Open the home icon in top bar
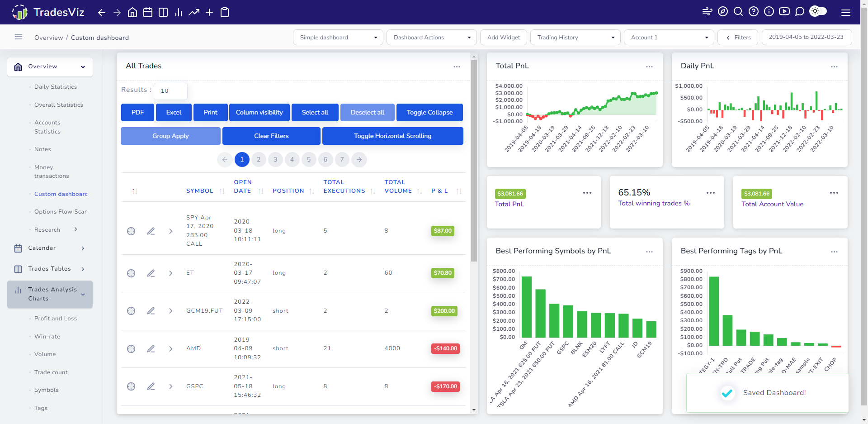This screenshot has width=868, height=424. pyautogui.click(x=132, y=12)
